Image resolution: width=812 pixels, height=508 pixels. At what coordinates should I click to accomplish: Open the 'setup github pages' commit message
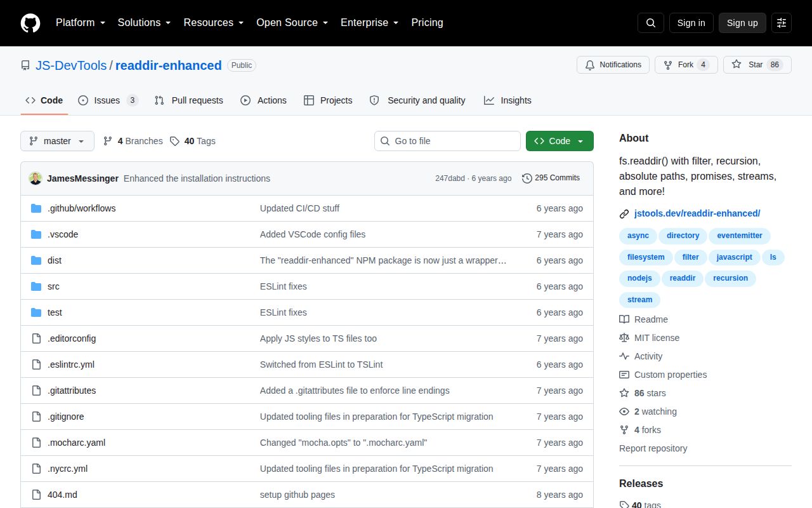coord(298,495)
